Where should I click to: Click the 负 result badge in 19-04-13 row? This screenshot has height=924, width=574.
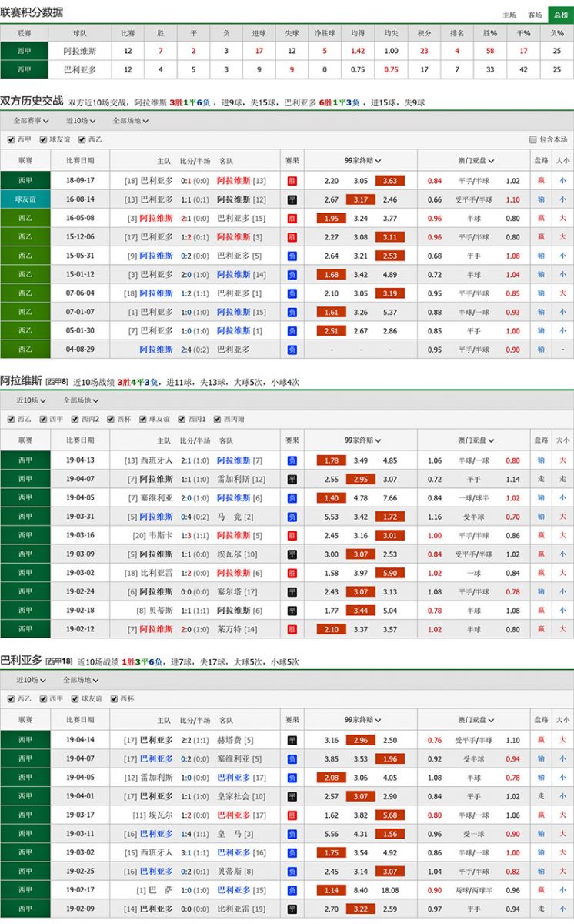pos(292,460)
